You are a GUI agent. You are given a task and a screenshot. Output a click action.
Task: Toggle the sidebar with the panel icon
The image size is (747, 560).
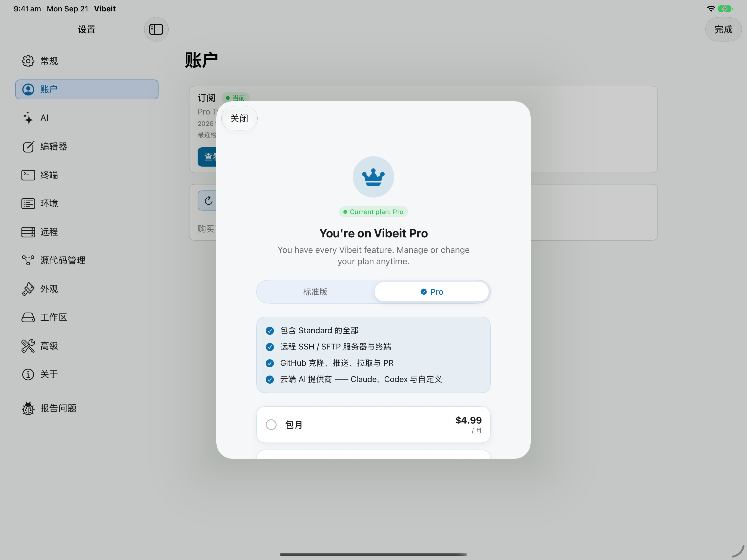[156, 29]
